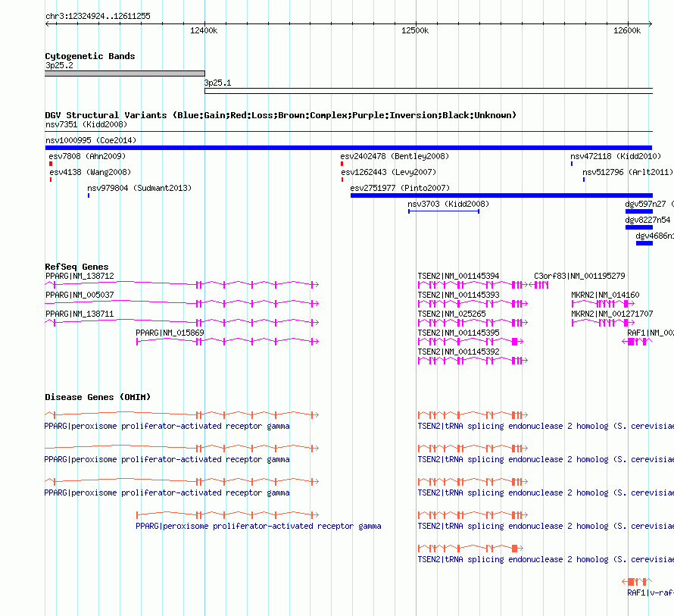Open the last OMIM TSEN2 gene description
Screen dimensions: 674x616
545,560
